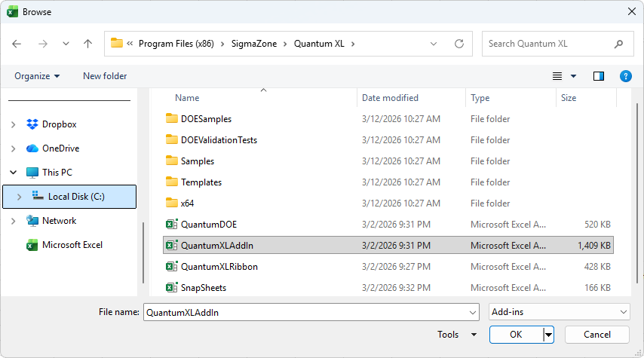Click the Samples folder icon
The height and width of the screenshot is (358, 644).
pos(172,161)
